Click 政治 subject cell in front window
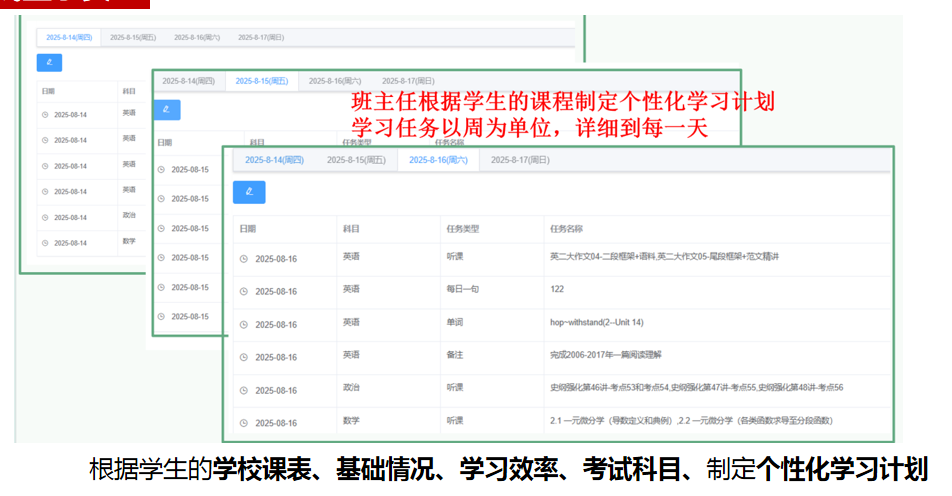Screen dimensions: 952x496 coord(351,387)
